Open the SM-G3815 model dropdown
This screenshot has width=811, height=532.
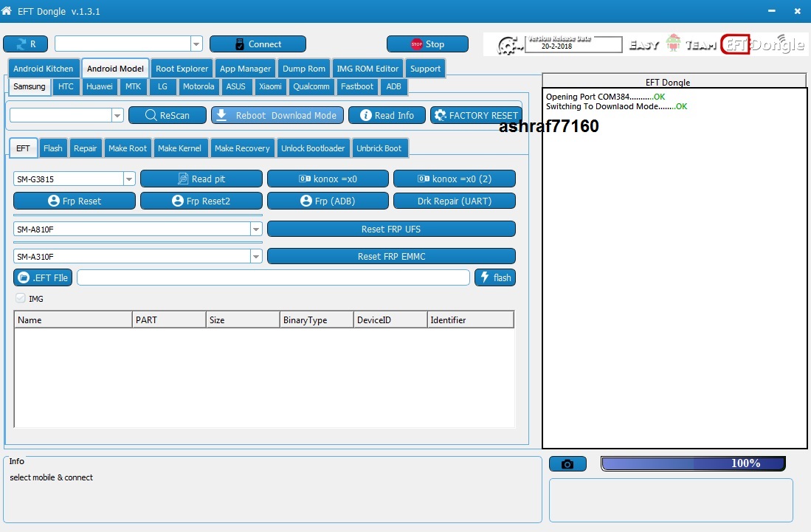pos(129,179)
